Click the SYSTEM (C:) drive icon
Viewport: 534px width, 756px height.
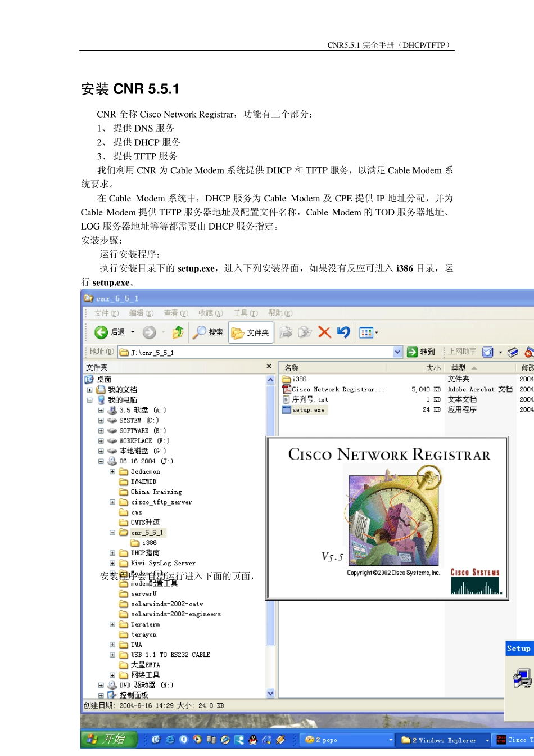[x=112, y=420]
